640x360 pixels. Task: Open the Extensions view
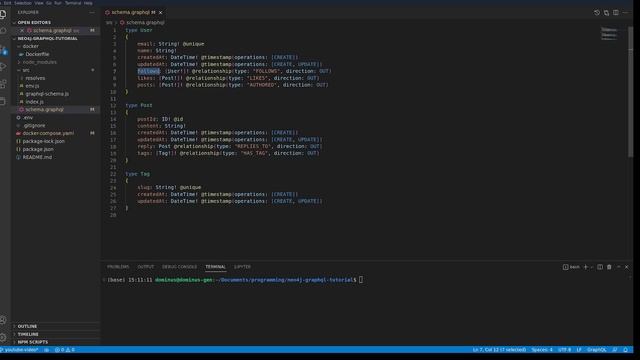click(x=3, y=84)
